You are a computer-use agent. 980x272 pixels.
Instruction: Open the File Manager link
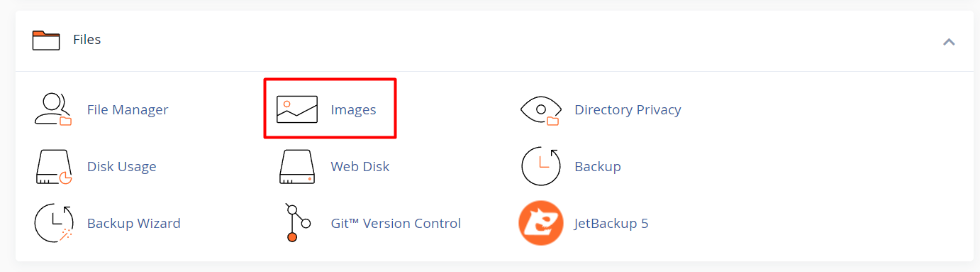(x=128, y=110)
